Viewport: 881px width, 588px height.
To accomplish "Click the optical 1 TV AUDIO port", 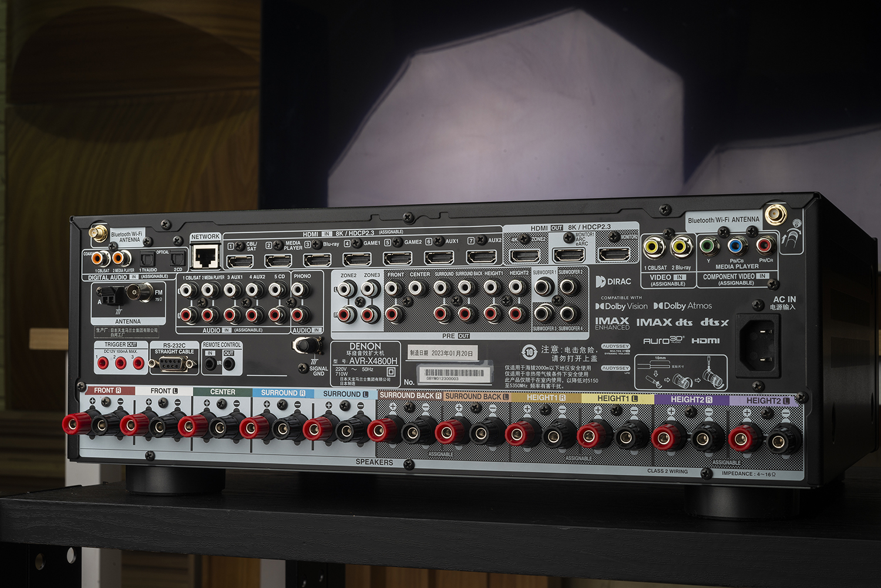I will coord(147,258).
